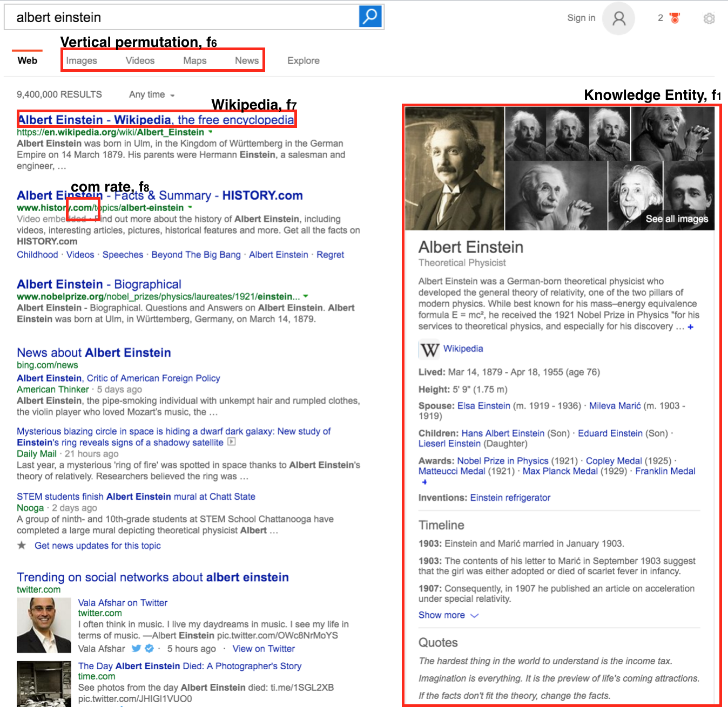The image size is (728, 707).
Task: Click the Twitter bird icon beside Vala Afshar
Action: [x=136, y=648]
